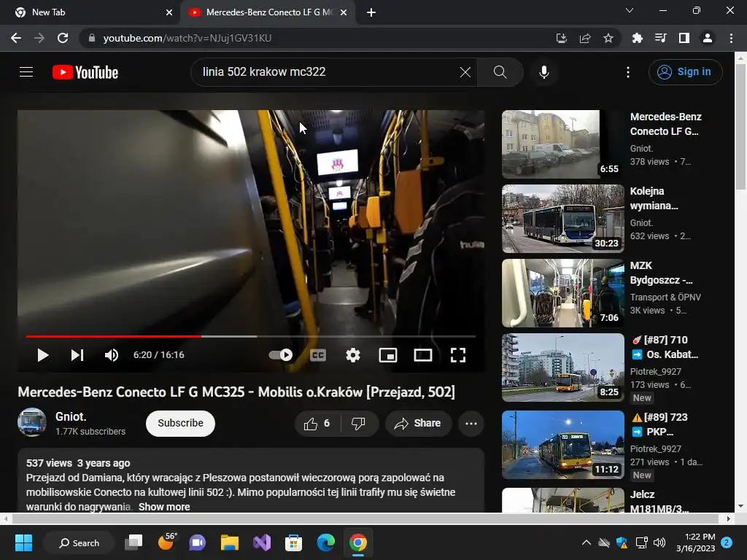
Task: Subscribe to the Gniot. channel
Action: click(180, 424)
